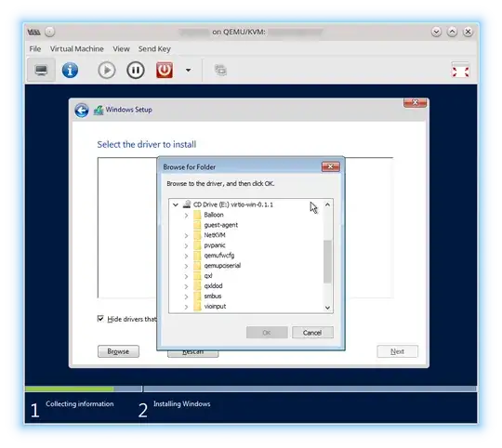
Task: Select the qxl folder
Action: 208,276
